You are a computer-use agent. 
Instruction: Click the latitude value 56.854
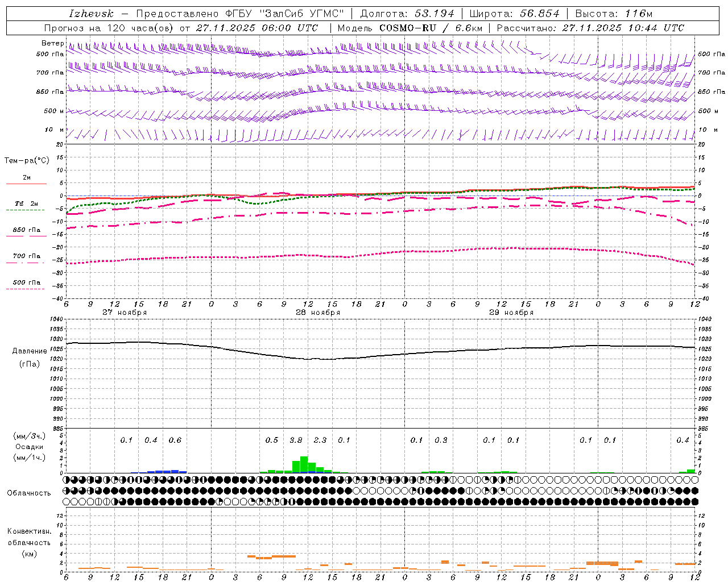pyautogui.click(x=539, y=14)
